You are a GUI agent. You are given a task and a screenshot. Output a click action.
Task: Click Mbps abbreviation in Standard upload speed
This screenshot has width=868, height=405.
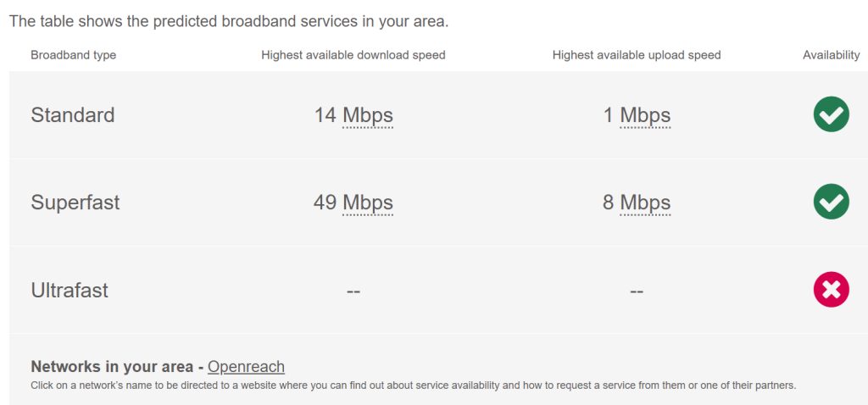[645, 115]
